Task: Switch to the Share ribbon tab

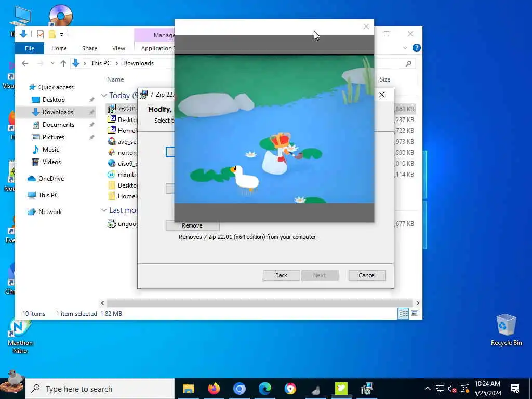Action: click(x=89, y=48)
